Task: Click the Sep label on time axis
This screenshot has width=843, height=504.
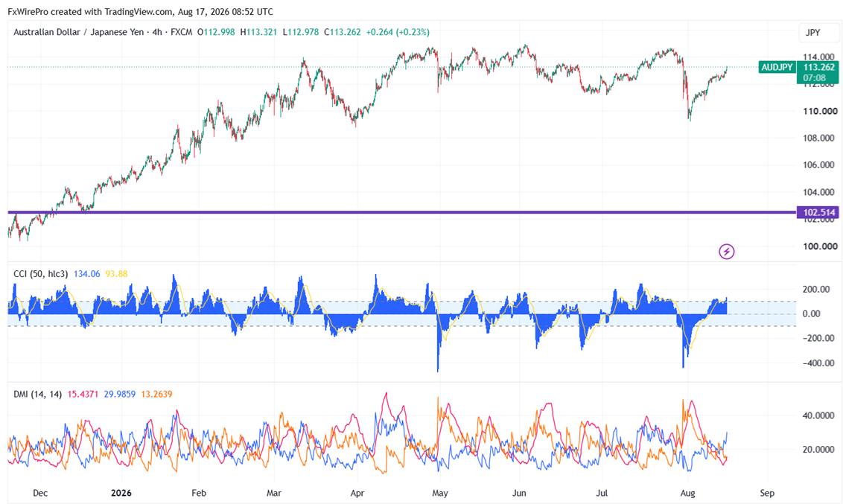Action: coord(767,493)
